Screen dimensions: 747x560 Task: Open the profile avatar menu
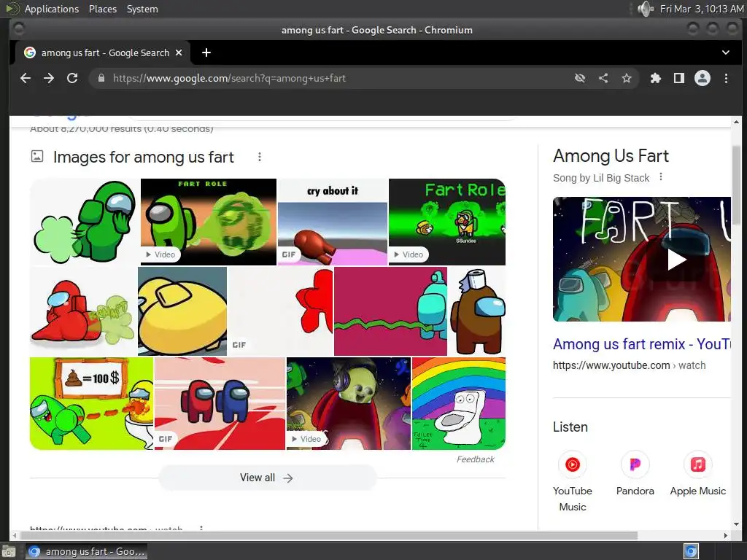(703, 78)
